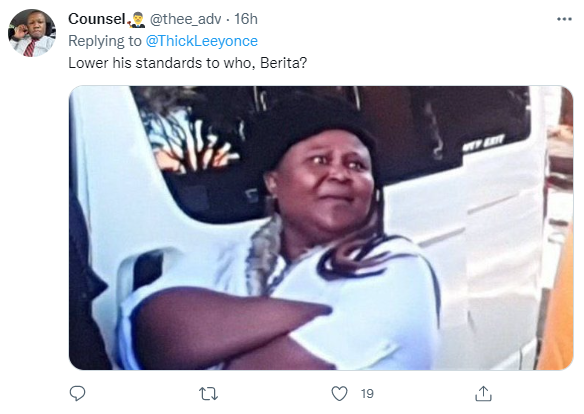Like the tweet with the heart icon
Screen dimensions: 584x414
[339, 394]
